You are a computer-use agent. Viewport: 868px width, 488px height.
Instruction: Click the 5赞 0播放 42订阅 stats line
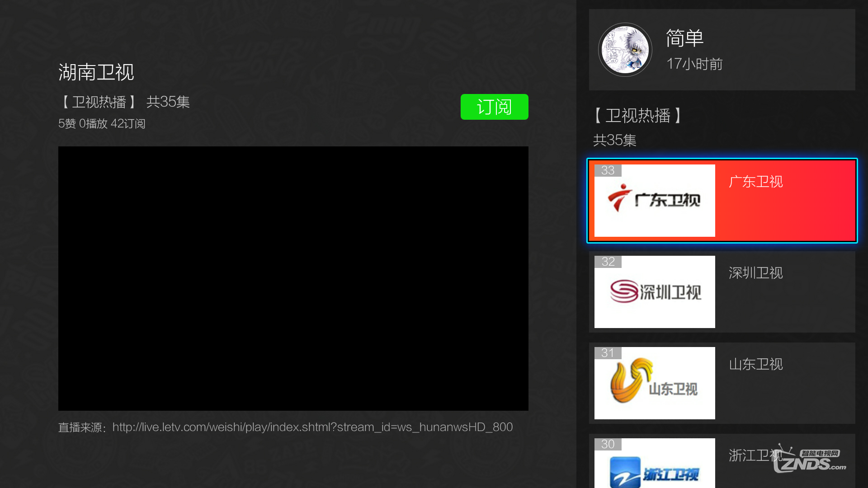[102, 124]
